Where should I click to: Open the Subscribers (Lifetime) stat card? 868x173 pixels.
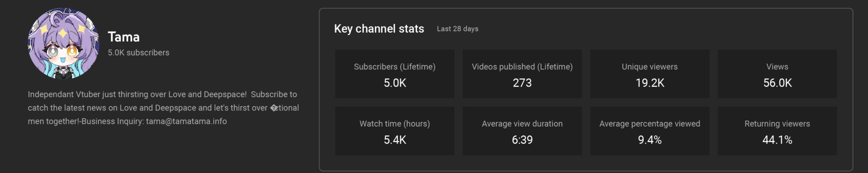[394, 74]
